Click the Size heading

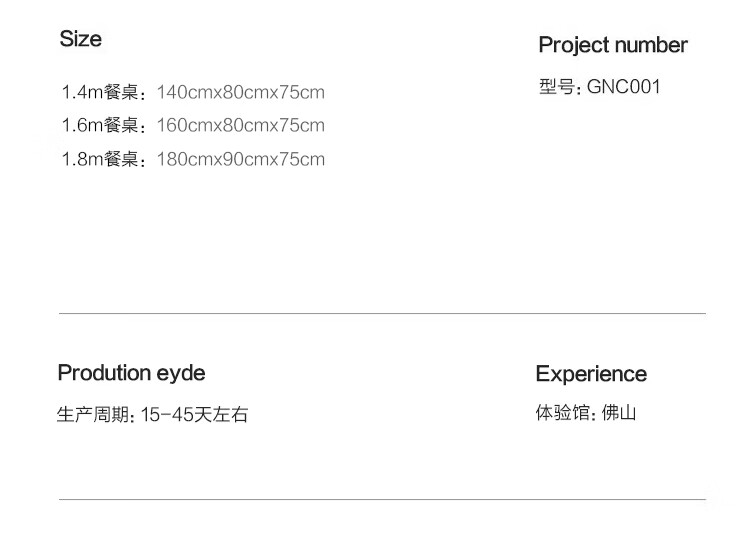(x=80, y=39)
